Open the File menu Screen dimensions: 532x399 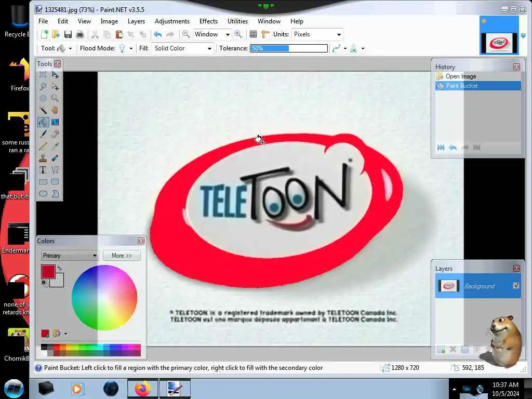tap(43, 21)
